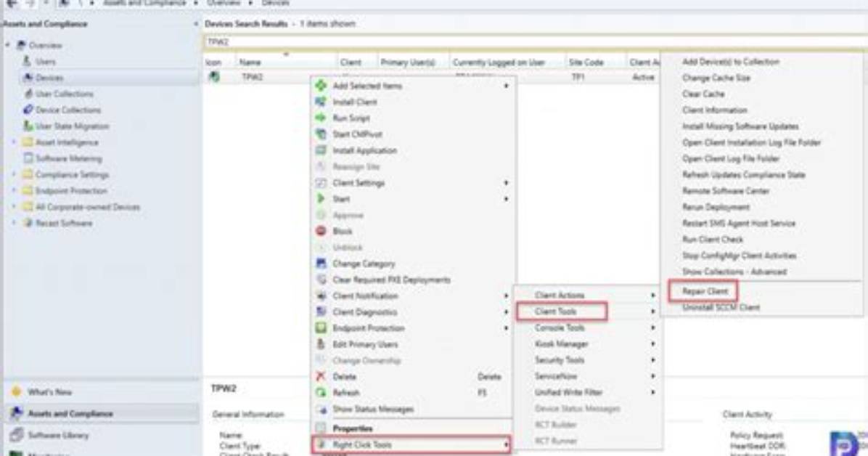
Task: Click the Change Category icon
Action: (321, 263)
